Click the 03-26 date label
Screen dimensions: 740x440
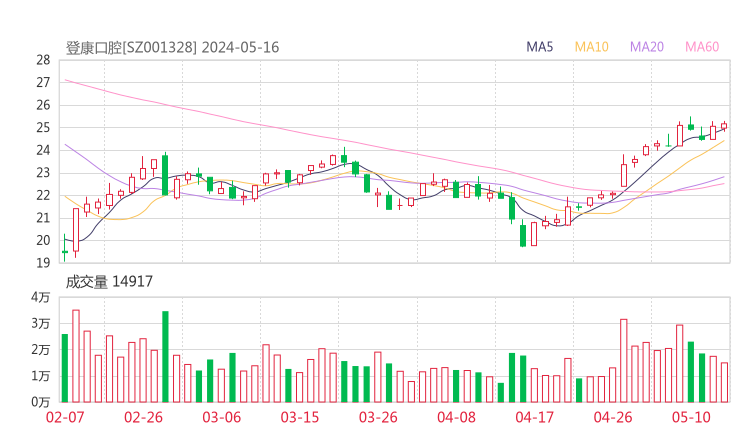coord(378,417)
